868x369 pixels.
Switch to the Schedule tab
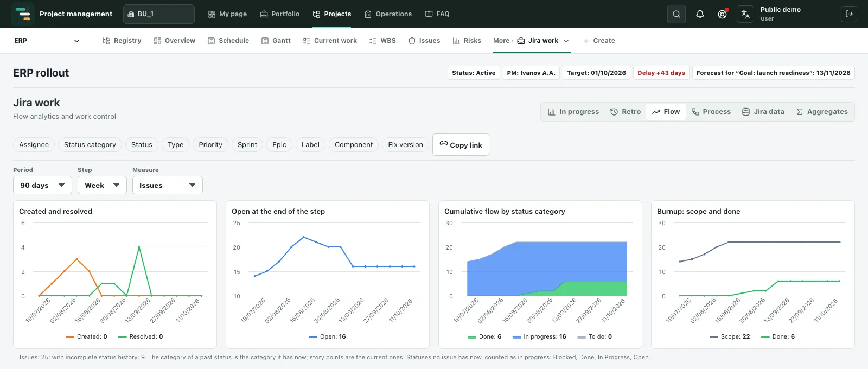click(228, 41)
